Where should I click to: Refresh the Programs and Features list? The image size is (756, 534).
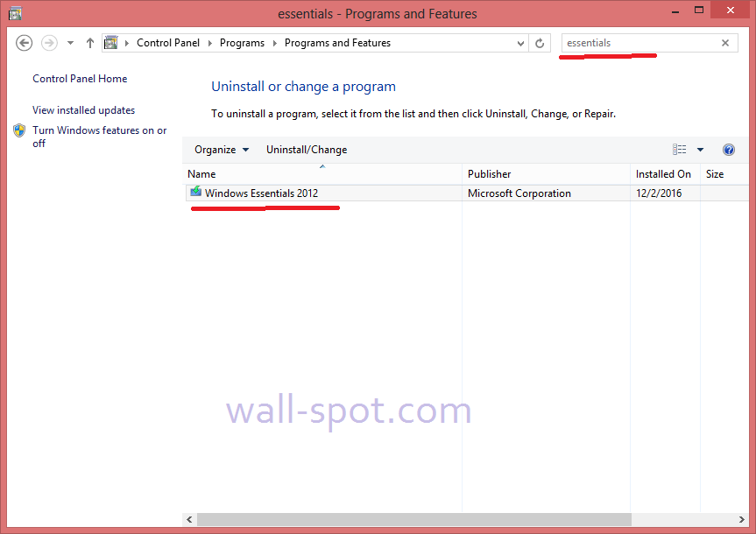click(x=540, y=44)
